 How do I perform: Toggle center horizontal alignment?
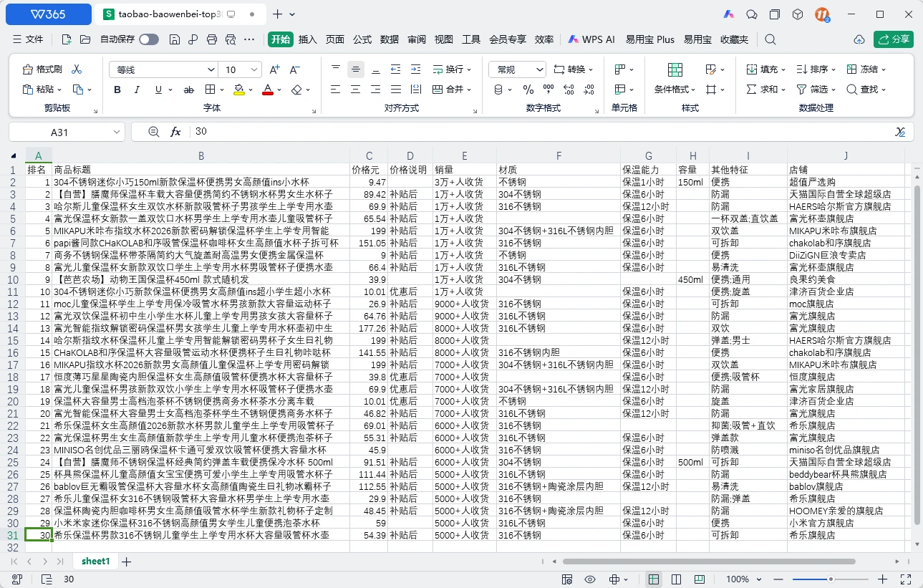point(356,90)
